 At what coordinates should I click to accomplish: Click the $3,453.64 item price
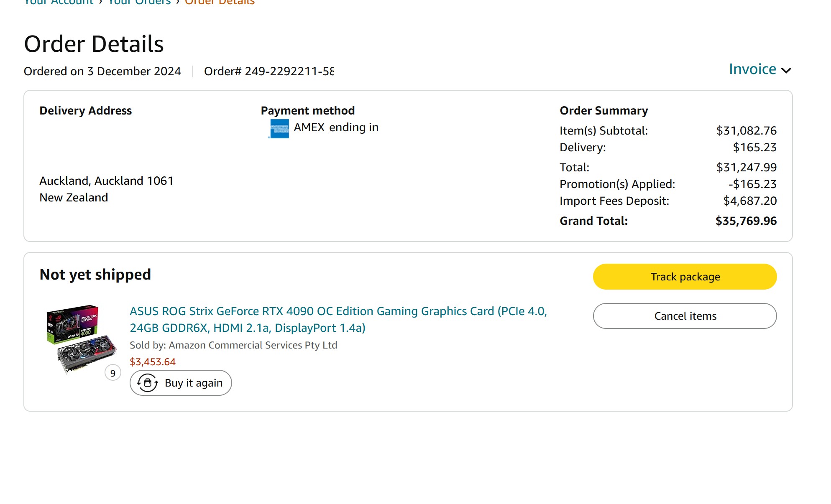coord(153,362)
